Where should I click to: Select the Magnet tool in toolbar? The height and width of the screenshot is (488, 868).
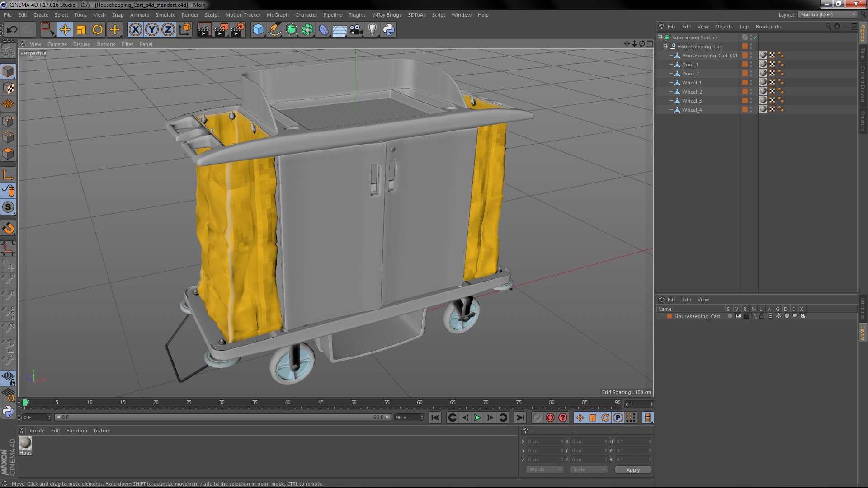pyautogui.click(x=9, y=228)
